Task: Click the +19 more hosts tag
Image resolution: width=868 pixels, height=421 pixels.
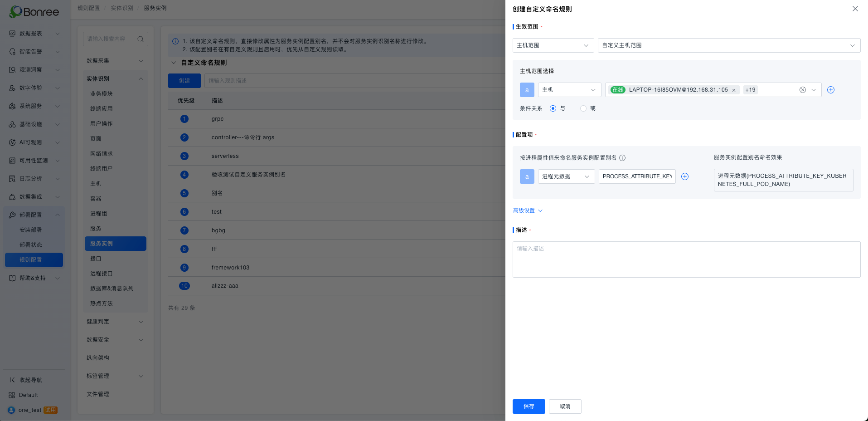Action: click(750, 90)
